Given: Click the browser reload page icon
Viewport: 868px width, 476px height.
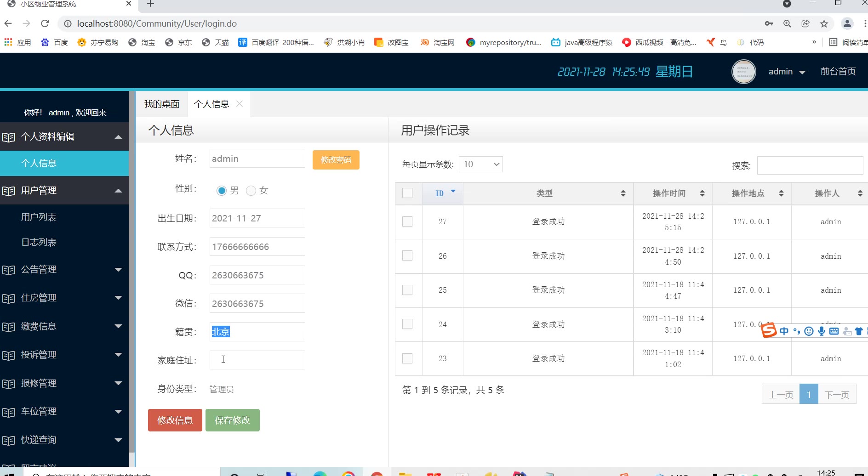Looking at the screenshot, I should (45, 23).
